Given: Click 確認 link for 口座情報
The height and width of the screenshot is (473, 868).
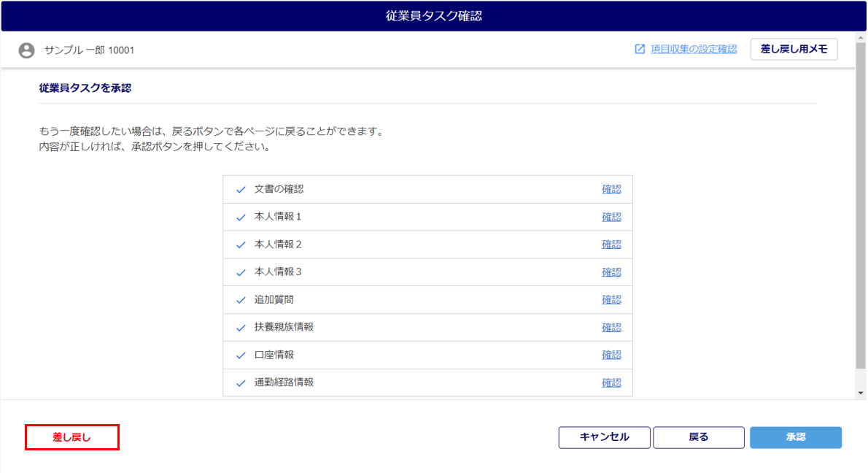Looking at the screenshot, I should 611,355.
